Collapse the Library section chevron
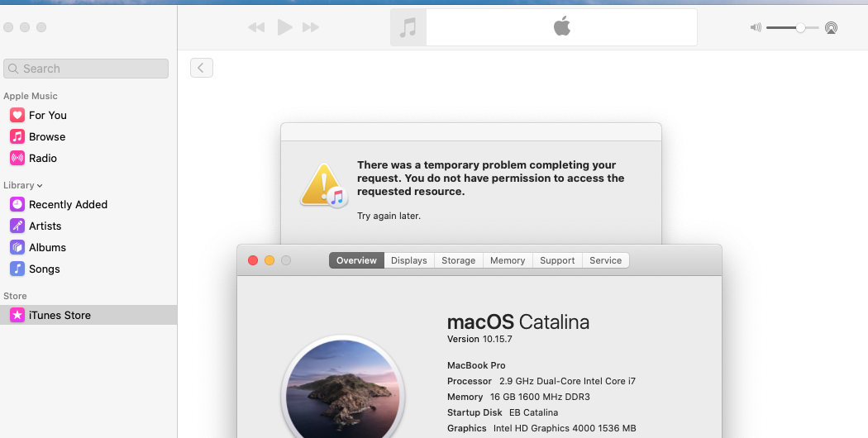Viewport: 868px width, 438px height. pos(40,186)
